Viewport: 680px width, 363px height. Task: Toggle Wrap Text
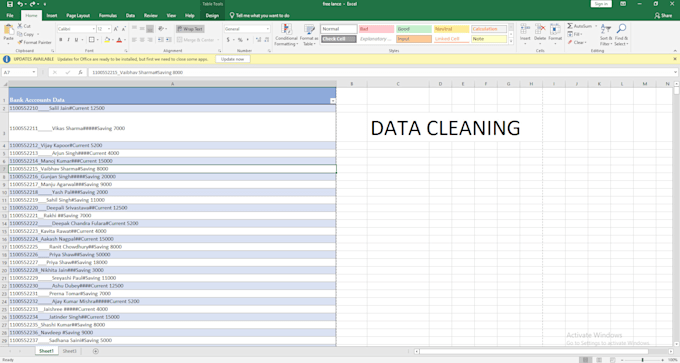(190, 29)
